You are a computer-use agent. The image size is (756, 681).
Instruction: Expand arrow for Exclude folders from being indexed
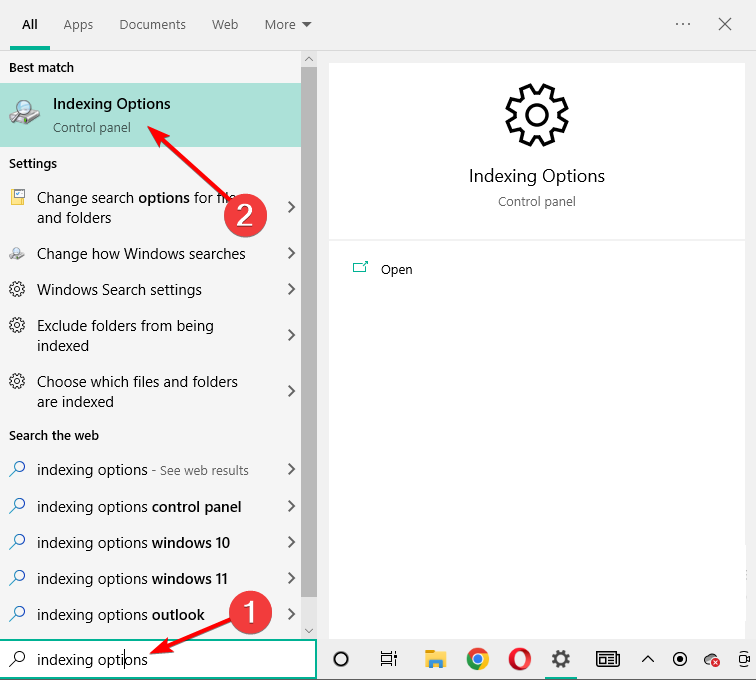coord(291,335)
